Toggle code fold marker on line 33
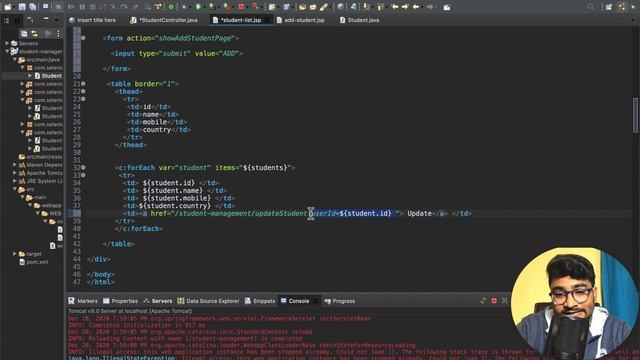Screen dimensions: 640x360 (x=83, y=175)
